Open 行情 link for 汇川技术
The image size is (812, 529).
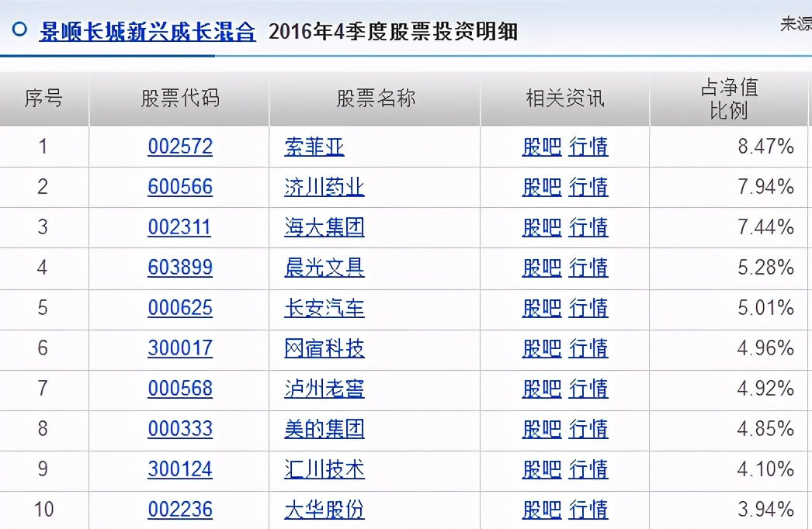coord(588,469)
